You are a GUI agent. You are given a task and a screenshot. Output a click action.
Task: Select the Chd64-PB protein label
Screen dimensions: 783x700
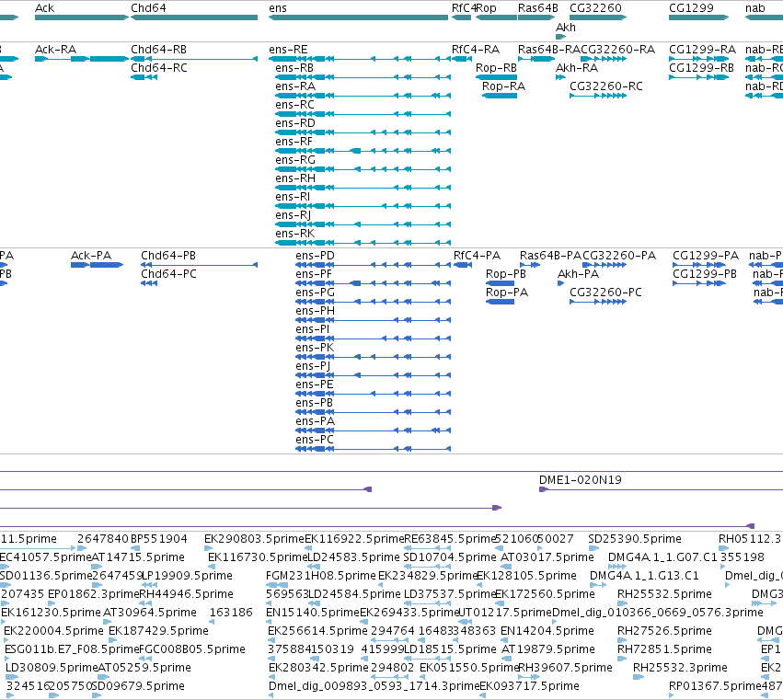point(168,256)
